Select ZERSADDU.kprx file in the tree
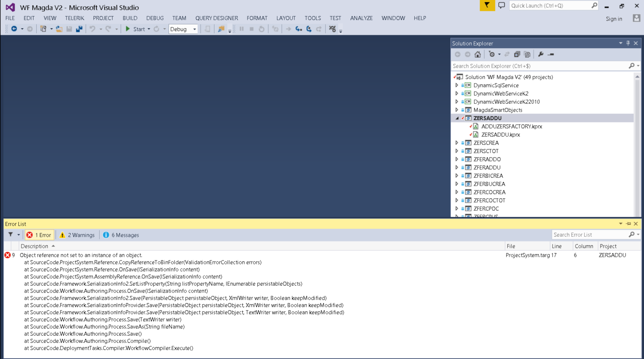Viewport: 644px width, 359px height. pyautogui.click(x=501, y=135)
